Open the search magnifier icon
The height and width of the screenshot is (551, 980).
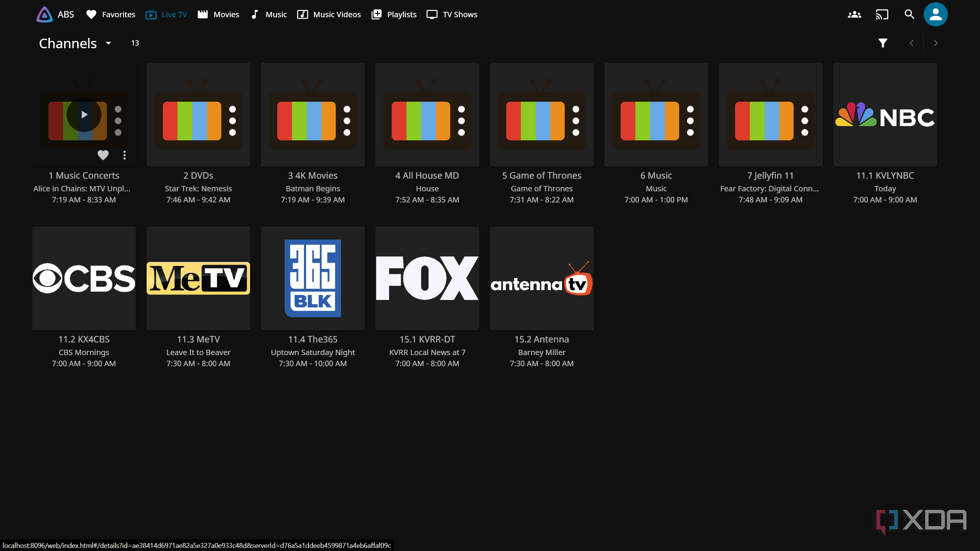(909, 15)
